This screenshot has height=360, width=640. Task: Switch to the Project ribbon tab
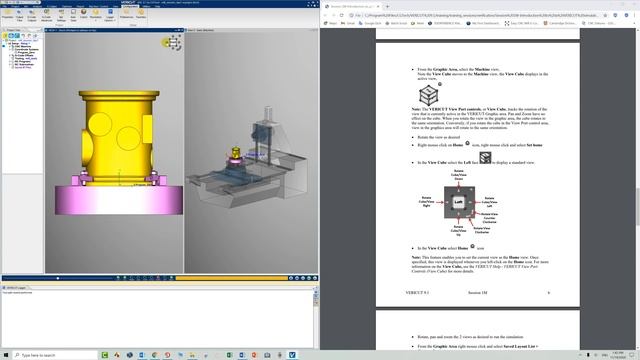pos(16,6)
